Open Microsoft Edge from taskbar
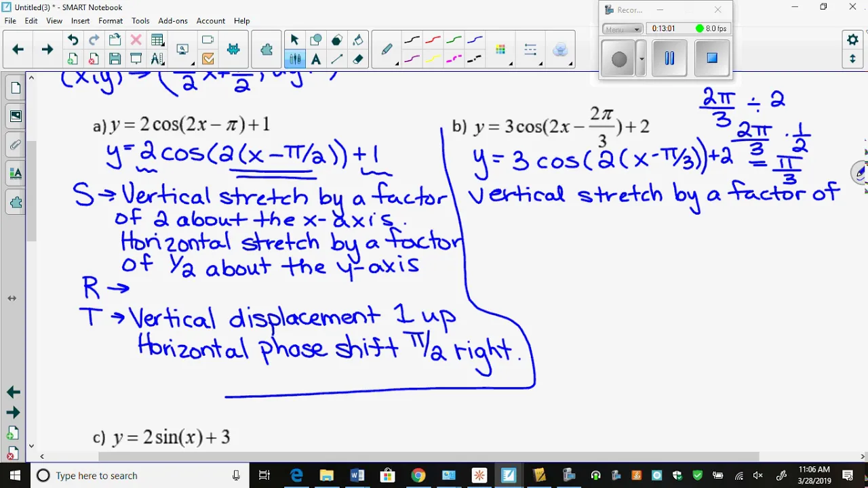This screenshot has width=868, height=488. pyautogui.click(x=296, y=476)
